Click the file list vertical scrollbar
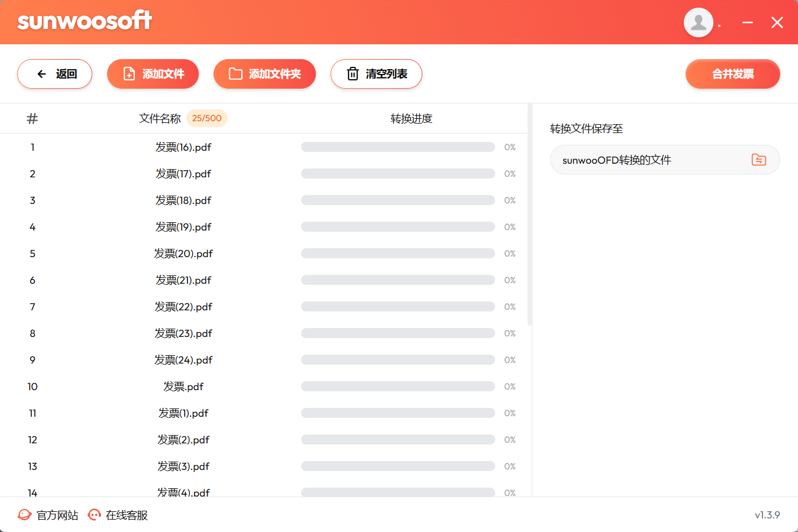798x532 pixels. (x=529, y=216)
